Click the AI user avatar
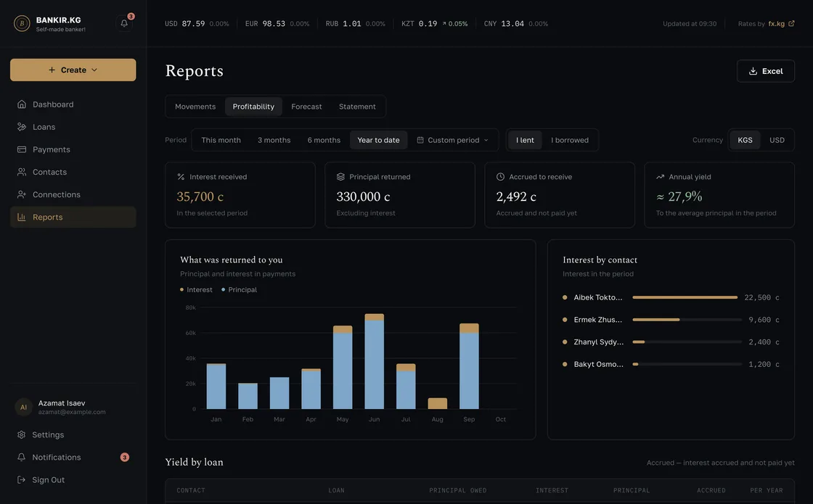 tap(23, 407)
